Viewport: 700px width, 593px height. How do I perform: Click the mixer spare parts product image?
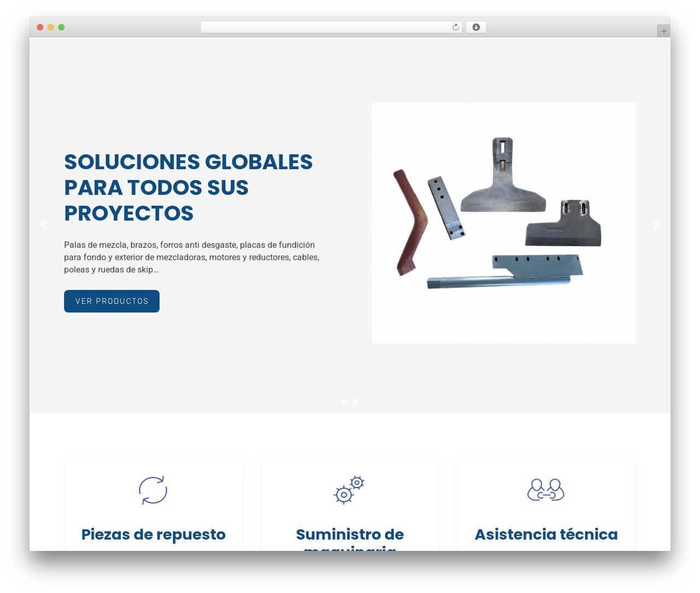coord(504,223)
